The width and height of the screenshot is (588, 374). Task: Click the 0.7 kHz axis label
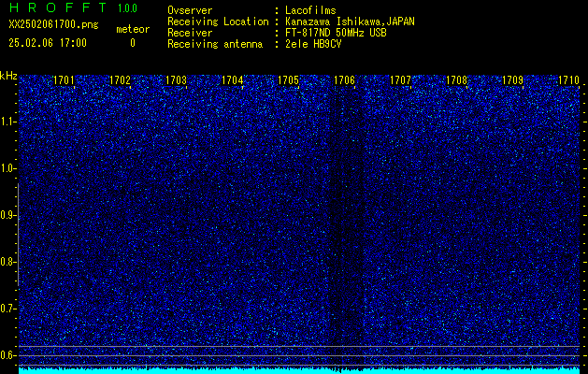(x=7, y=309)
